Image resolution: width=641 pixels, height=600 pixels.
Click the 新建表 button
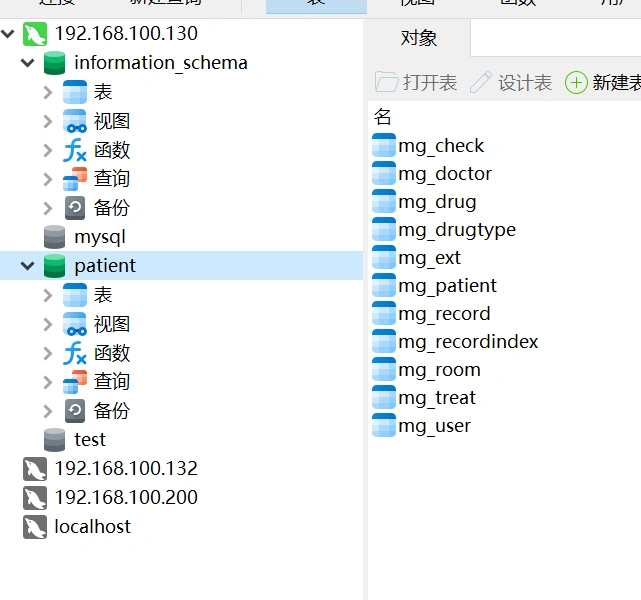(x=603, y=83)
